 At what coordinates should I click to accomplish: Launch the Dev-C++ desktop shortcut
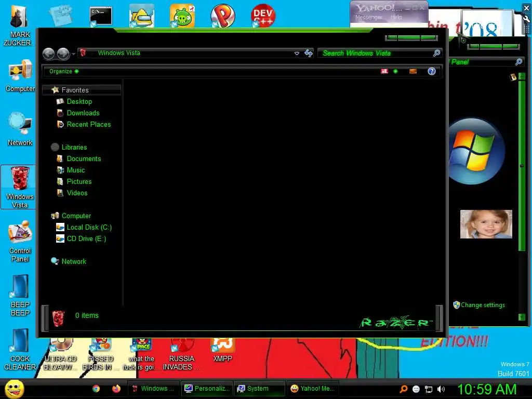[263, 16]
